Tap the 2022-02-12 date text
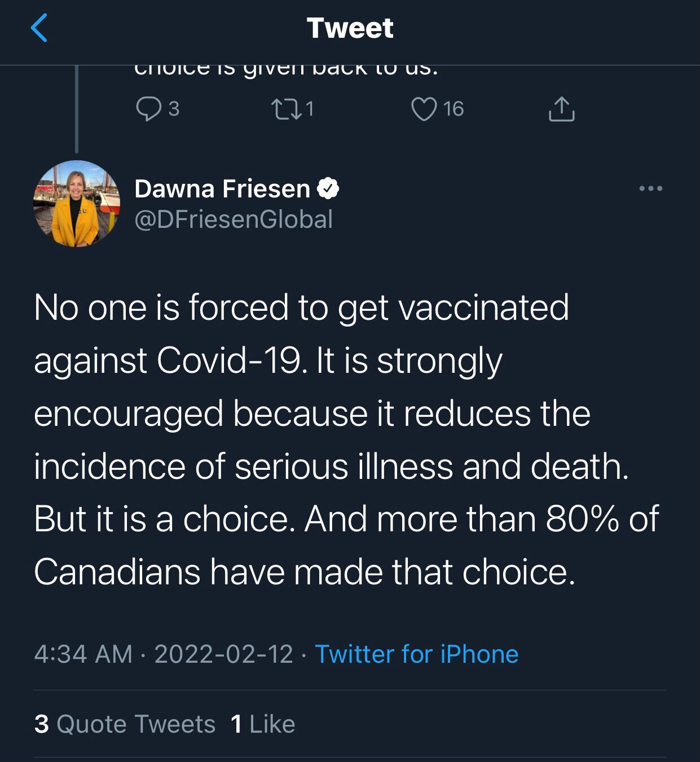Screen dimensions: 700x762 click(223, 654)
